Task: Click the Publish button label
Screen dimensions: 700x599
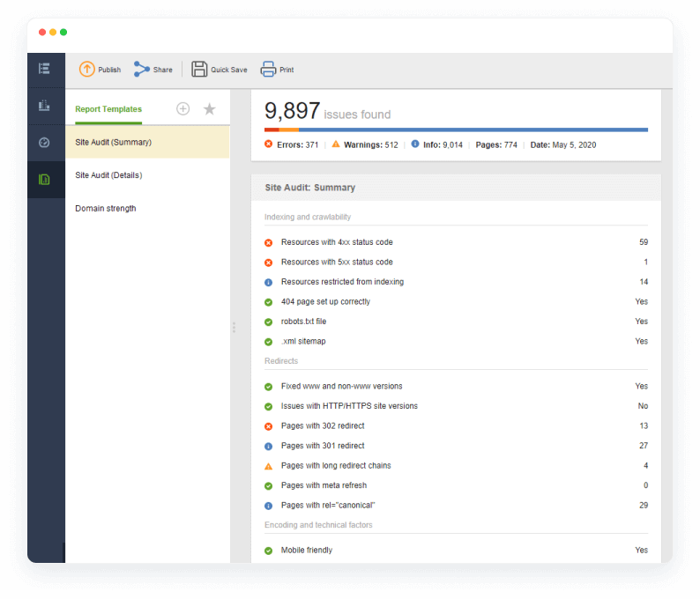Action: 109,70
